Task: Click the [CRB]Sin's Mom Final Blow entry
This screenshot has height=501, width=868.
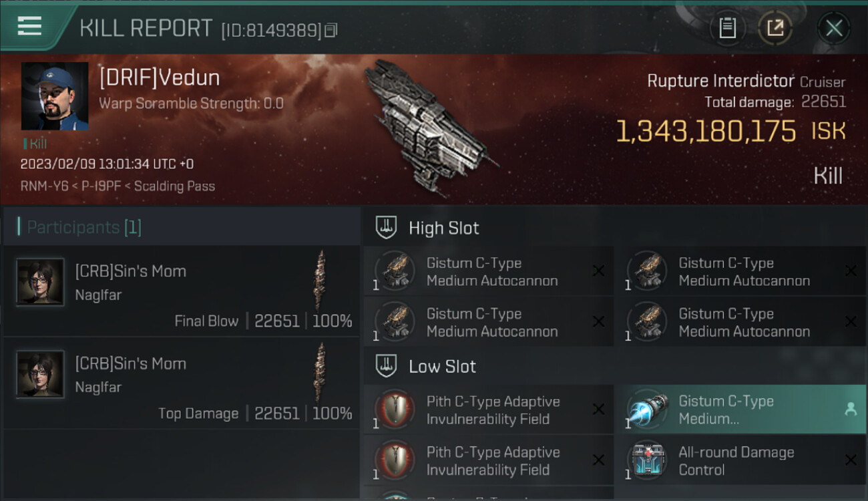Action: (182, 291)
